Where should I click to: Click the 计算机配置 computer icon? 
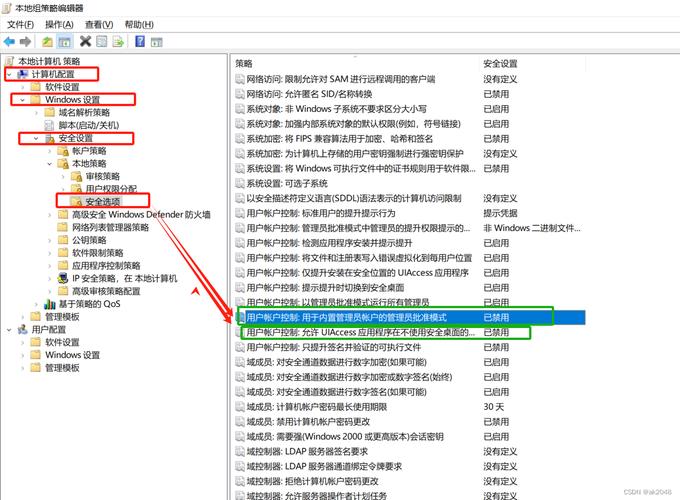(23, 74)
